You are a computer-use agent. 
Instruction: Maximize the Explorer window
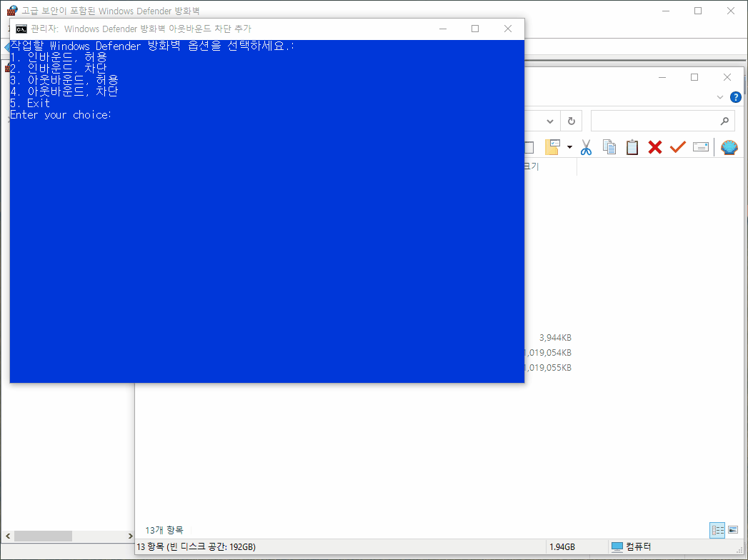click(694, 77)
